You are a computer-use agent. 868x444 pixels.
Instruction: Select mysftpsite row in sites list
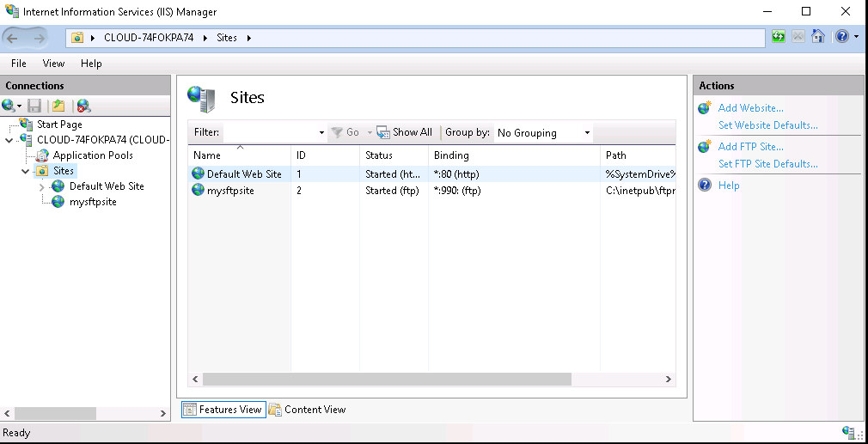(431, 191)
